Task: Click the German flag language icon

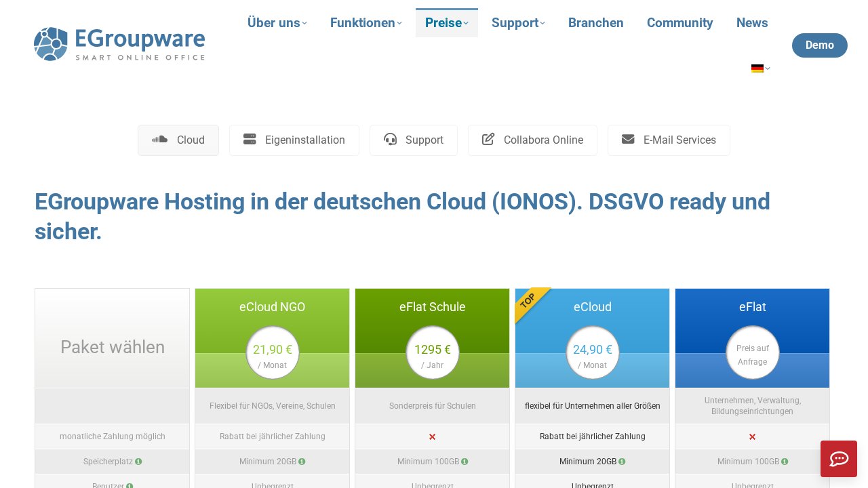Action: (x=757, y=68)
